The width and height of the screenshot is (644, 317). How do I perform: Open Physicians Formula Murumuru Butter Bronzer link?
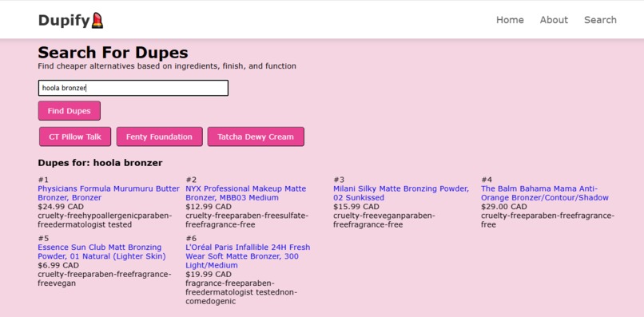coord(109,193)
